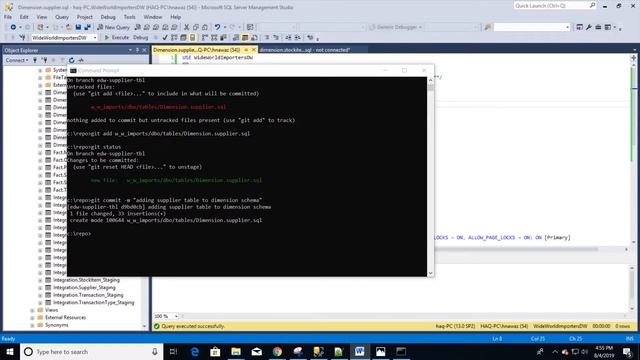Screen dimensions: 640x360
Task: Expand the Synonyms folder node
Action: 32,325
